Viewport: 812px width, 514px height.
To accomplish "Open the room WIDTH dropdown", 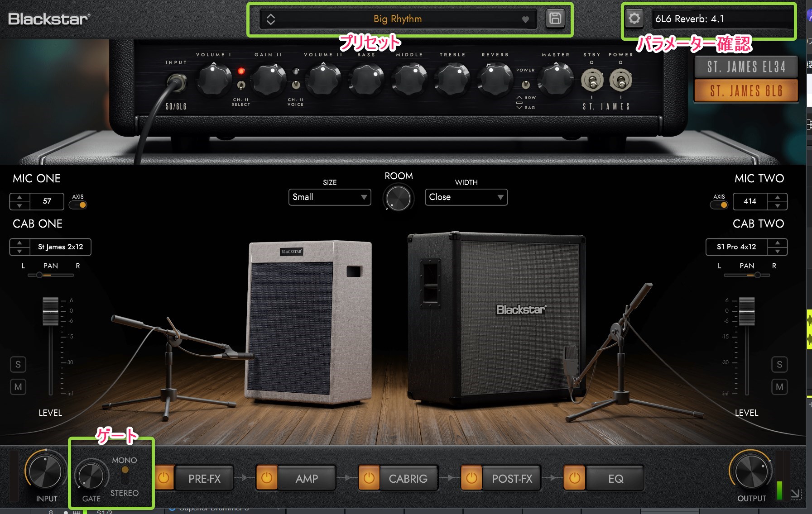I will [466, 197].
